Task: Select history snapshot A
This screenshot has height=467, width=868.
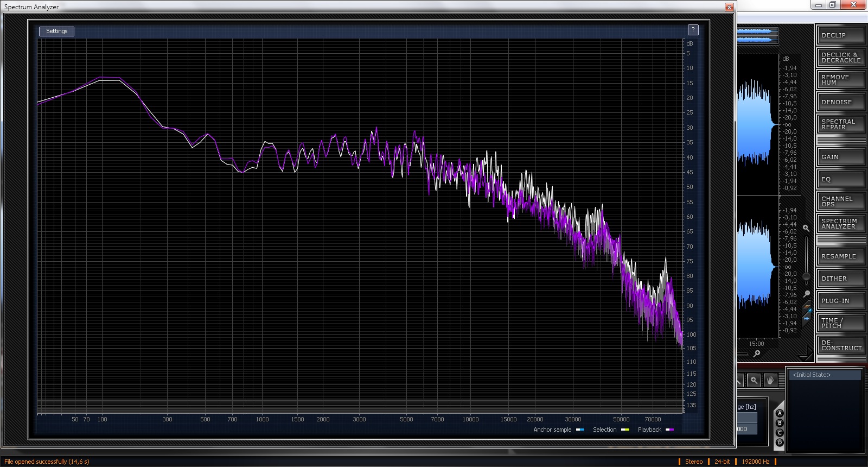Action: [x=780, y=413]
